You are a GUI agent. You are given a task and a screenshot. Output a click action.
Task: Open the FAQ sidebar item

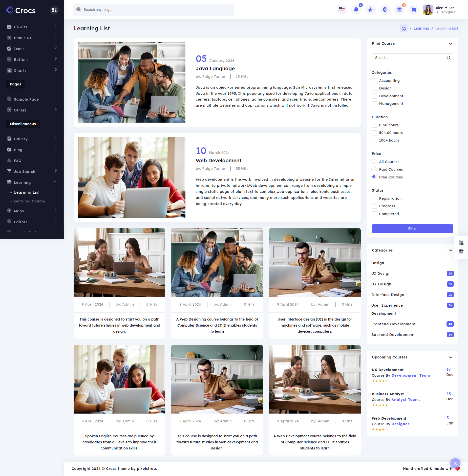pyautogui.click(x=18, y=161)
